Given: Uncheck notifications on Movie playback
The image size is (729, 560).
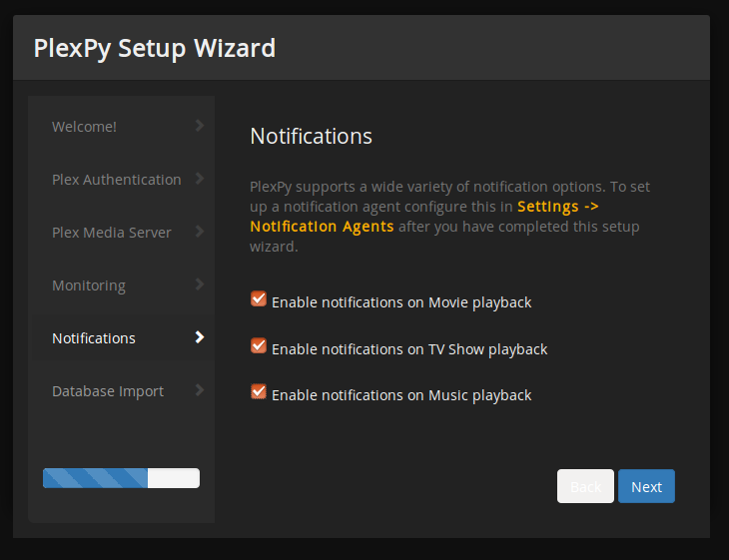Looking at the screenshot, I should (x=259, y=298).
